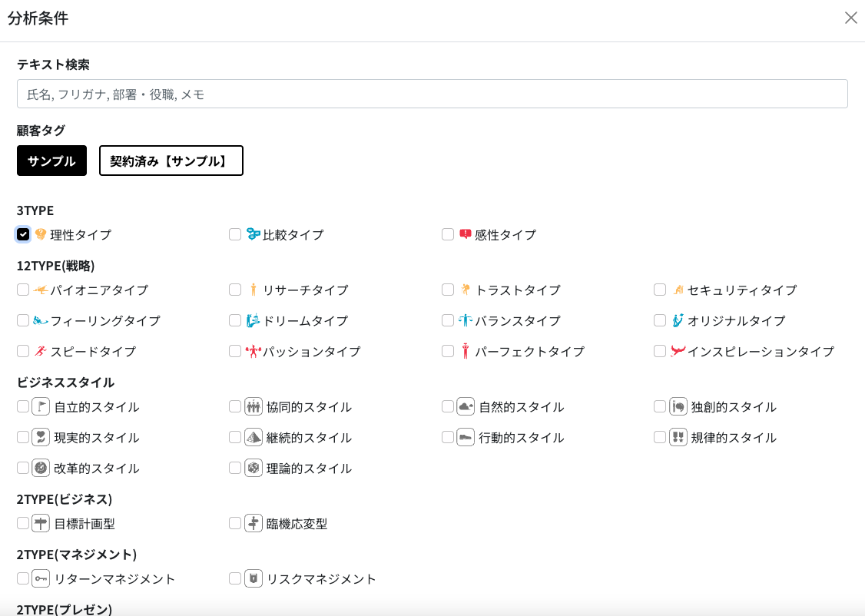Select the 契約済み【サンプル】 tag button
Viewport: 865px width, 616px height.
171,161
